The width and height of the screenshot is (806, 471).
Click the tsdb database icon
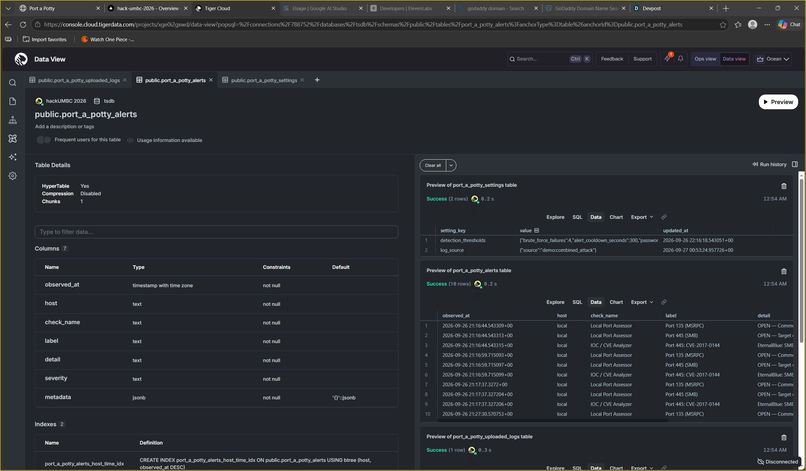tap(97, 101)
